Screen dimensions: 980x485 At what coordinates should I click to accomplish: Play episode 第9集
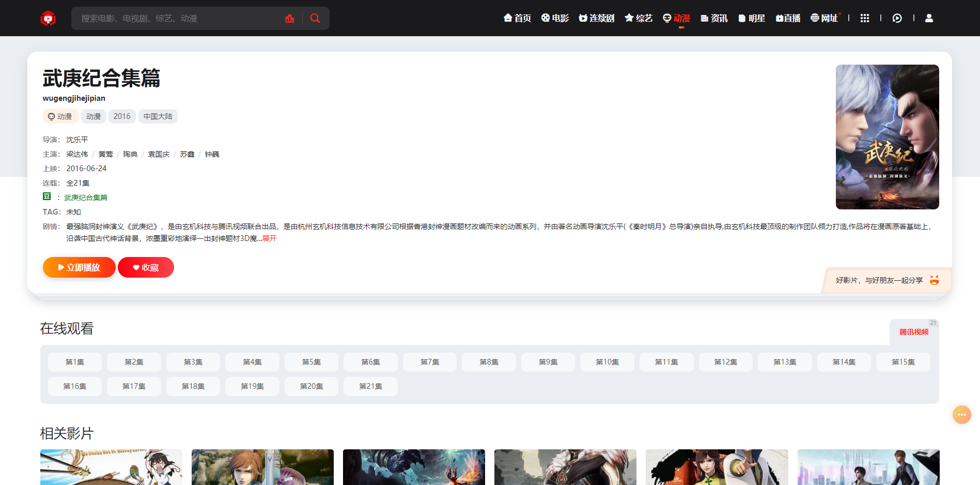548,362
